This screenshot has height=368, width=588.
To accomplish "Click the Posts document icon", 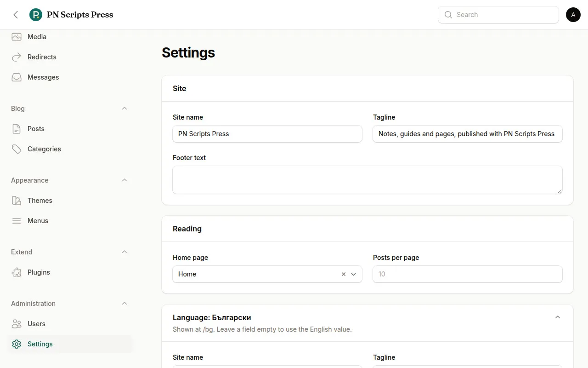I will pos(17,129).
